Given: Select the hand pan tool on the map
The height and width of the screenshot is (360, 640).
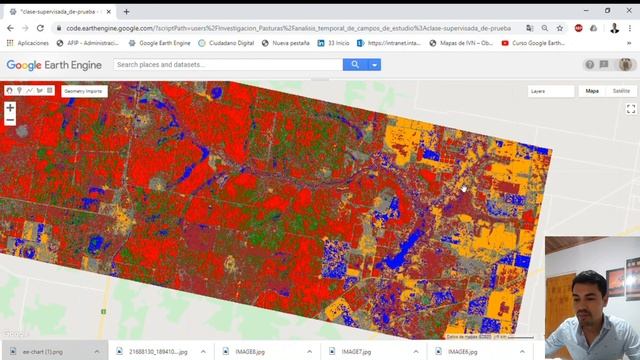Looking at the screenshot, I should [x=9, y=90].
